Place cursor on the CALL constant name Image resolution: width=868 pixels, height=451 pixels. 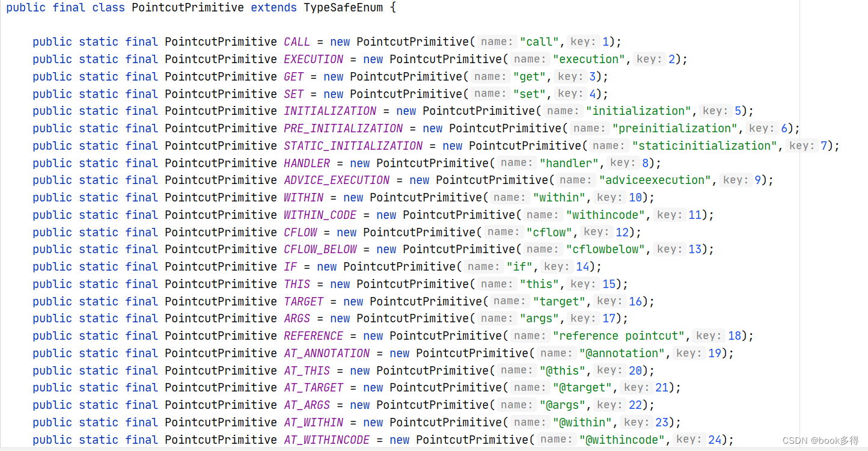coord(297,42)
